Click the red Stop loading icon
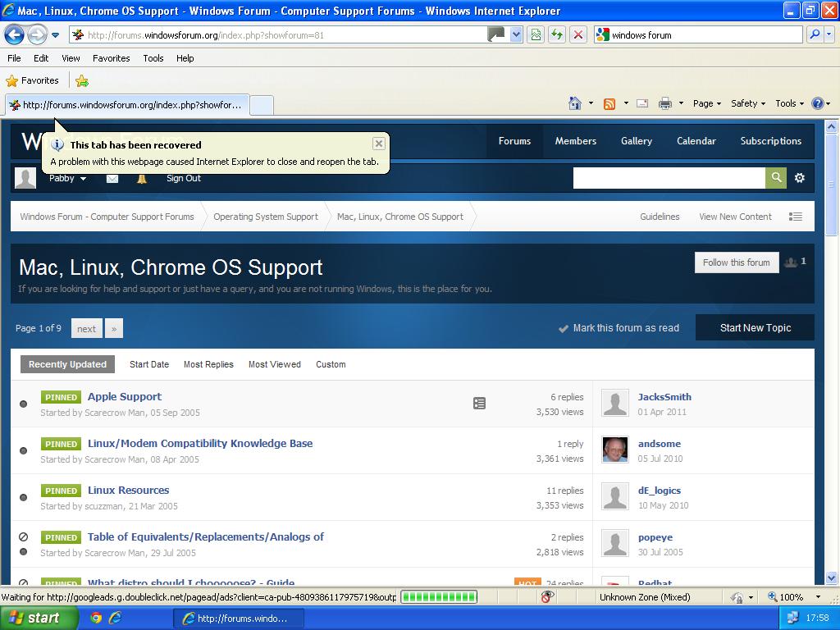The width and height of the screenshot is (840, 630). 578,35
